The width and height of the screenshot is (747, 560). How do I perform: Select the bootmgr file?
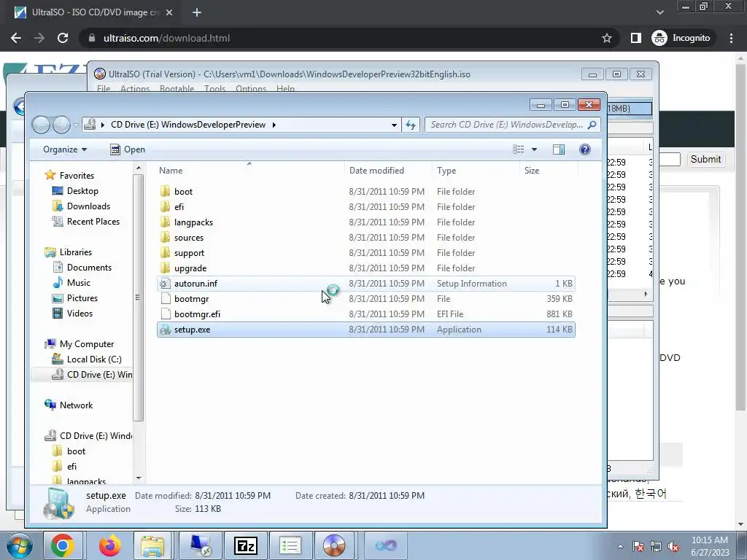click(366, 298)
